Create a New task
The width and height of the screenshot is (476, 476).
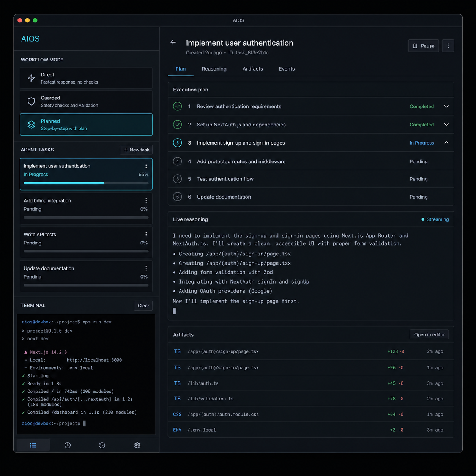[136, 150]
